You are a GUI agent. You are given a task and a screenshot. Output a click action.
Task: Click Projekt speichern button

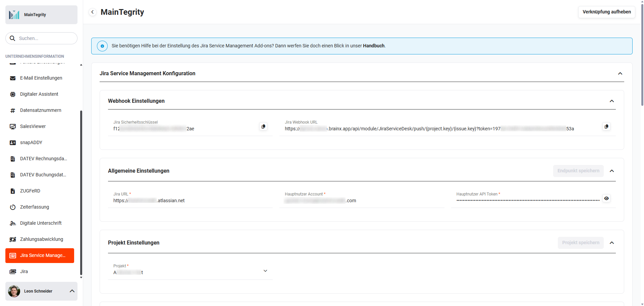point(581,243)
